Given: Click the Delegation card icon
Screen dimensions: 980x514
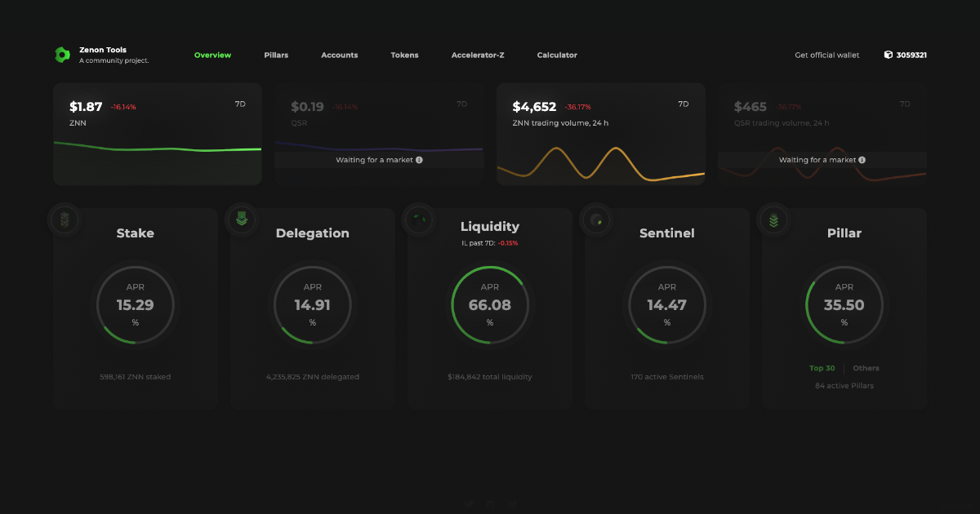Looking at the screenshot, I should point(241,219).
